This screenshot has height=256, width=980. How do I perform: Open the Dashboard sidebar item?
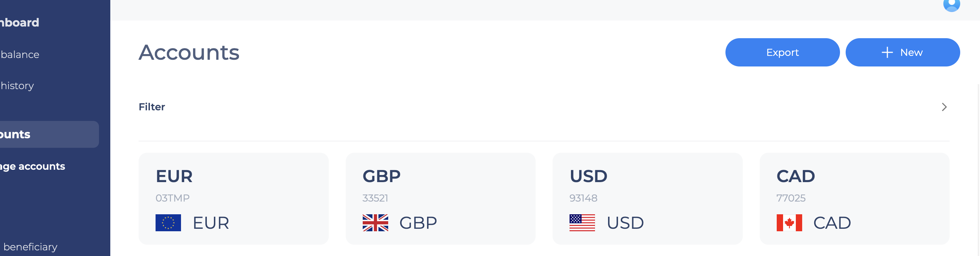(19, 22)
